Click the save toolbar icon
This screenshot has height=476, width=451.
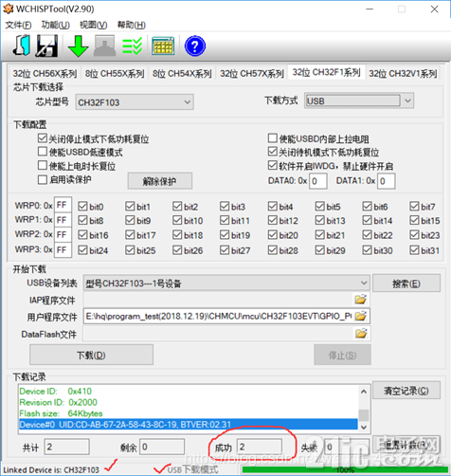click(47, 46)
